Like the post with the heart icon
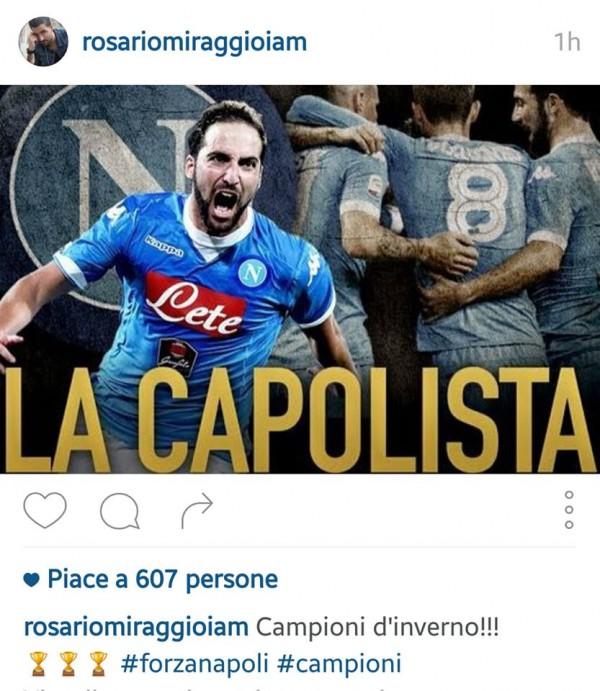Viewport: 600px width, 691px height. (45, 510)
